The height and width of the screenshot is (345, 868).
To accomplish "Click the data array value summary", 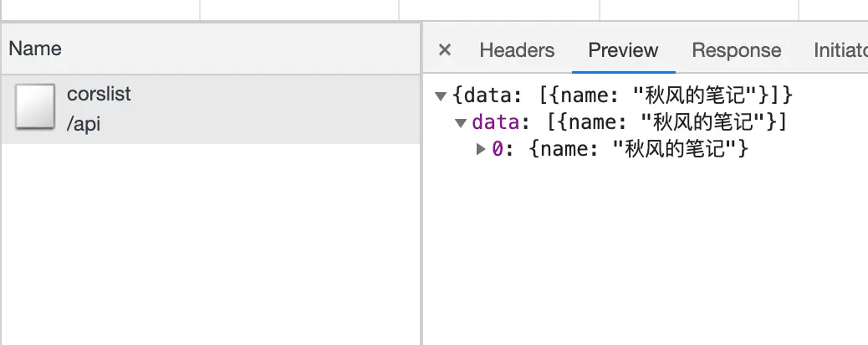I will pos(667,122).
